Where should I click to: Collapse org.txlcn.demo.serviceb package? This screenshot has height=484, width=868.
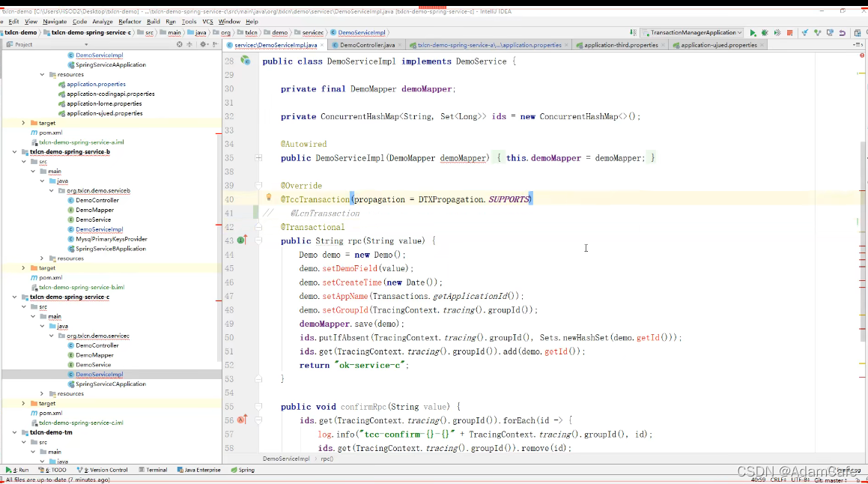(52, 190)
